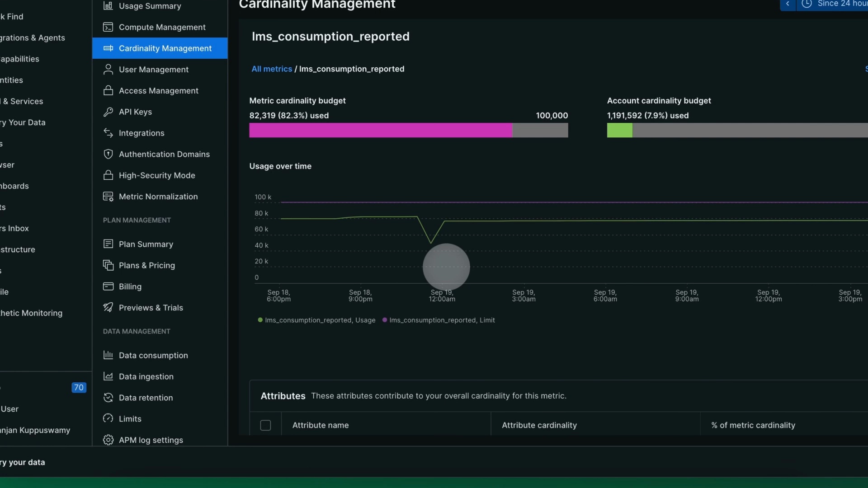Click the API Keys key icon
The image size is (868, 488).
coord(108,112)
